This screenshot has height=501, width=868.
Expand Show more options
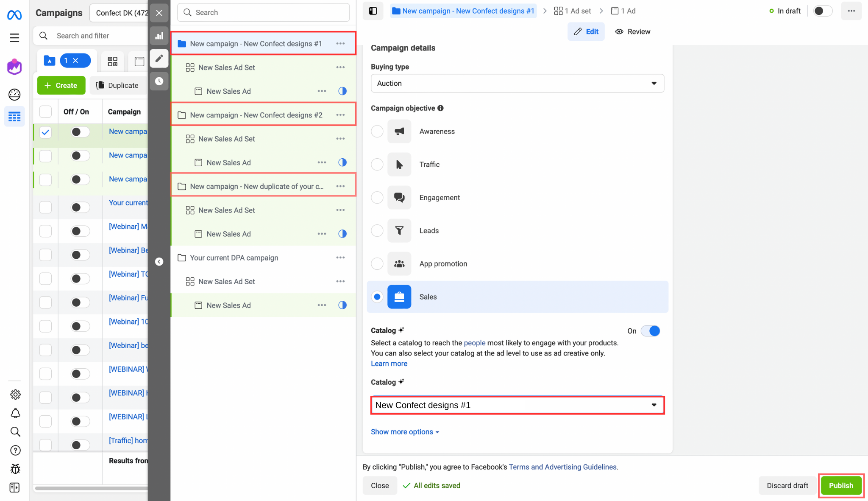[405, 432]
